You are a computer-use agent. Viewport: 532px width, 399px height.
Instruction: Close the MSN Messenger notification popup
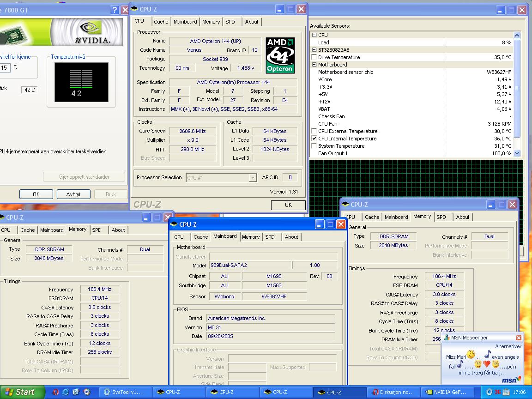coord(519,338)
